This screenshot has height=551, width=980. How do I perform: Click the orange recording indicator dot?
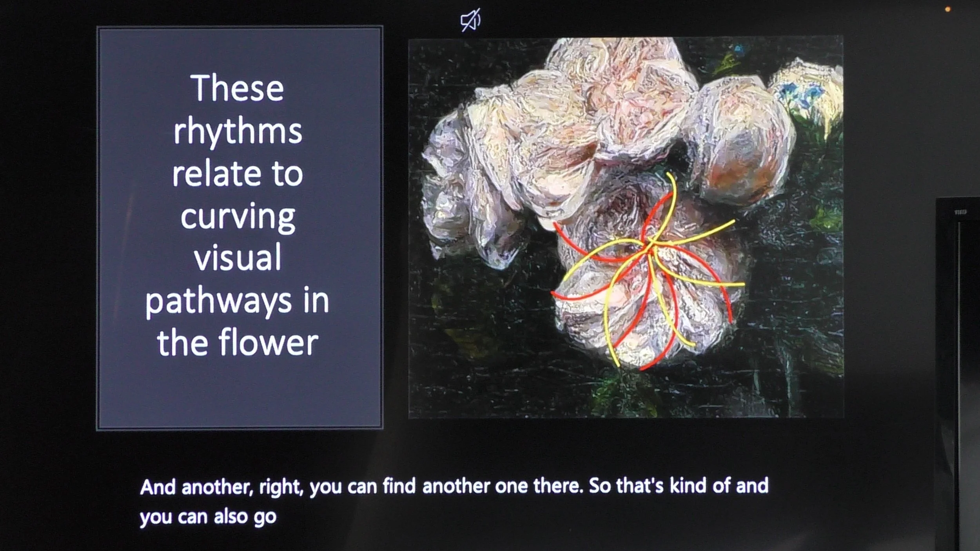[x=948, y=9]
